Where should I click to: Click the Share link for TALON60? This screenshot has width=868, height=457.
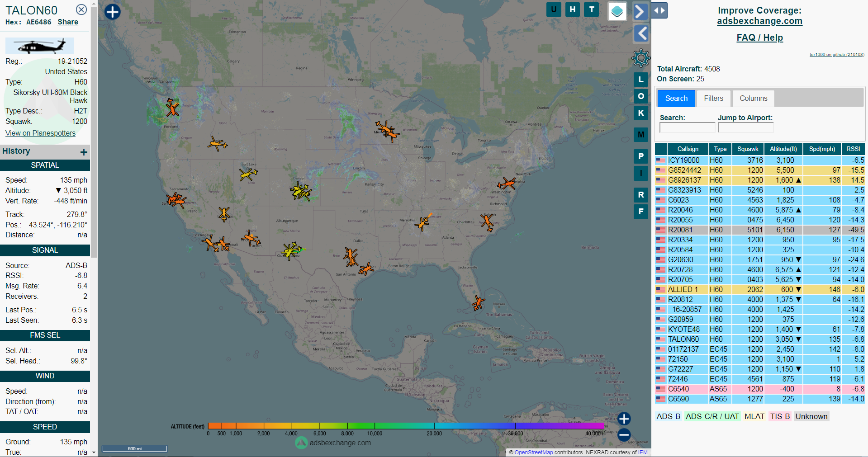pyautogui.click(x=68, y=22)
